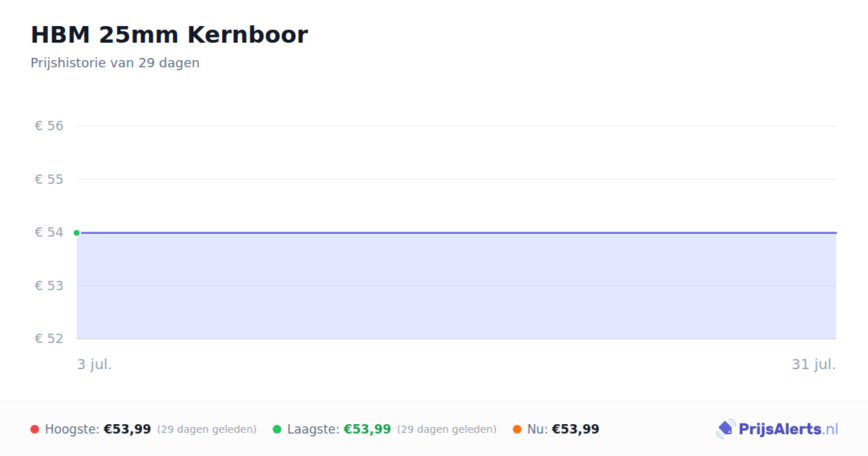Click the € 54 axis label
The width and height of the screenshot is (868, 456).
tap(49, 232)
